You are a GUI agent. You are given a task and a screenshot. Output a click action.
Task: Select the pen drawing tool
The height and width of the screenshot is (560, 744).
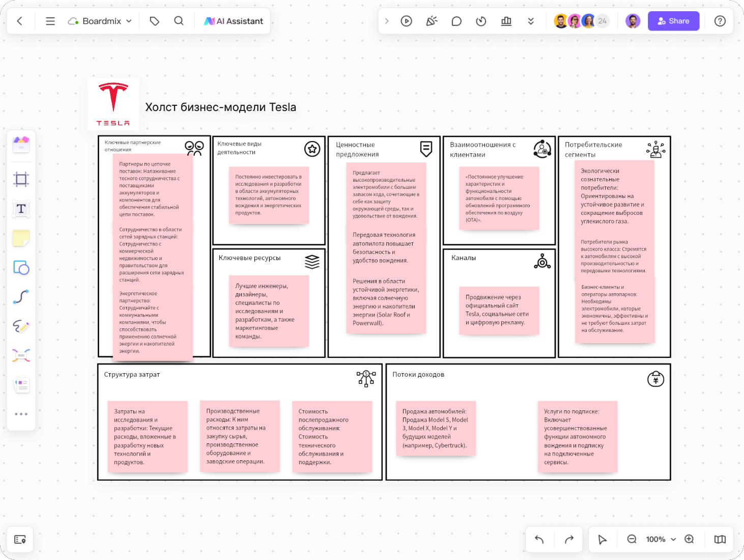21,326
